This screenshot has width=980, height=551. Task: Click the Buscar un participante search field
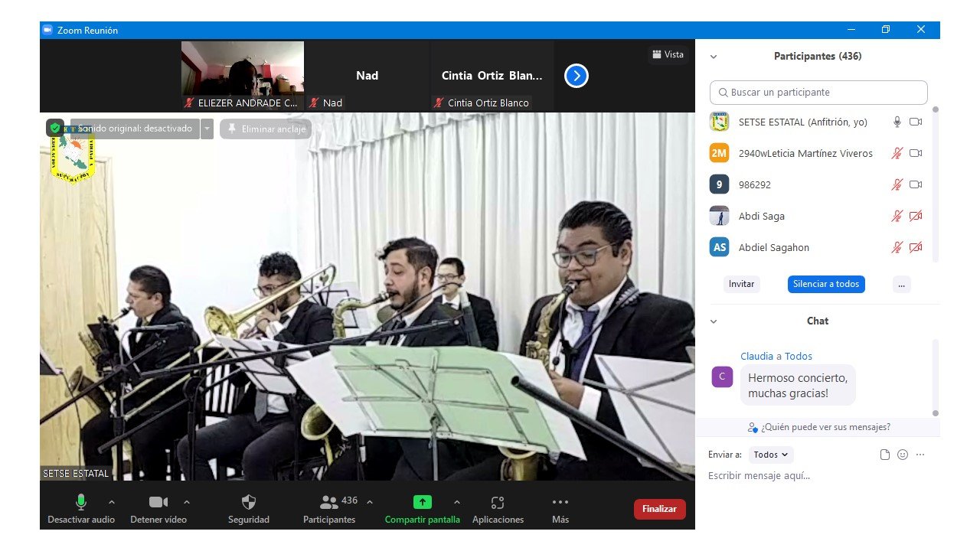pyautogui.click(x=818, y=93)
